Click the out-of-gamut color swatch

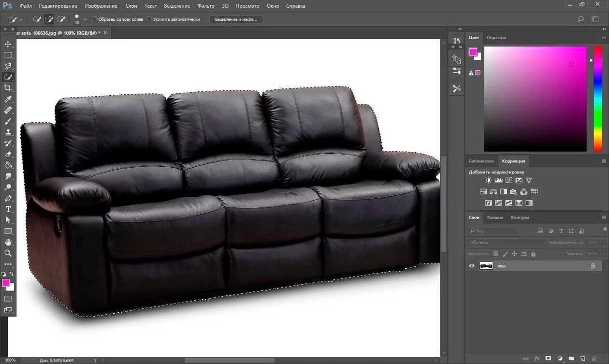(x=478, y=73)
